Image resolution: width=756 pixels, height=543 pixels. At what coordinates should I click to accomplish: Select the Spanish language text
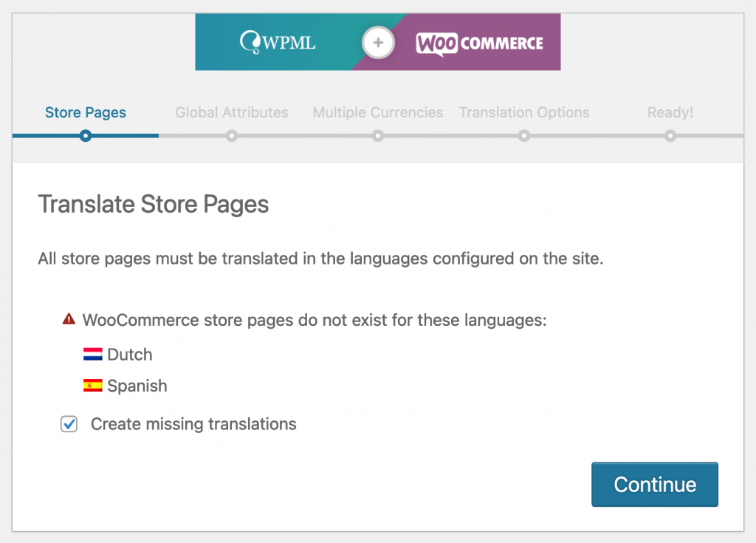(x=137, y=386)
